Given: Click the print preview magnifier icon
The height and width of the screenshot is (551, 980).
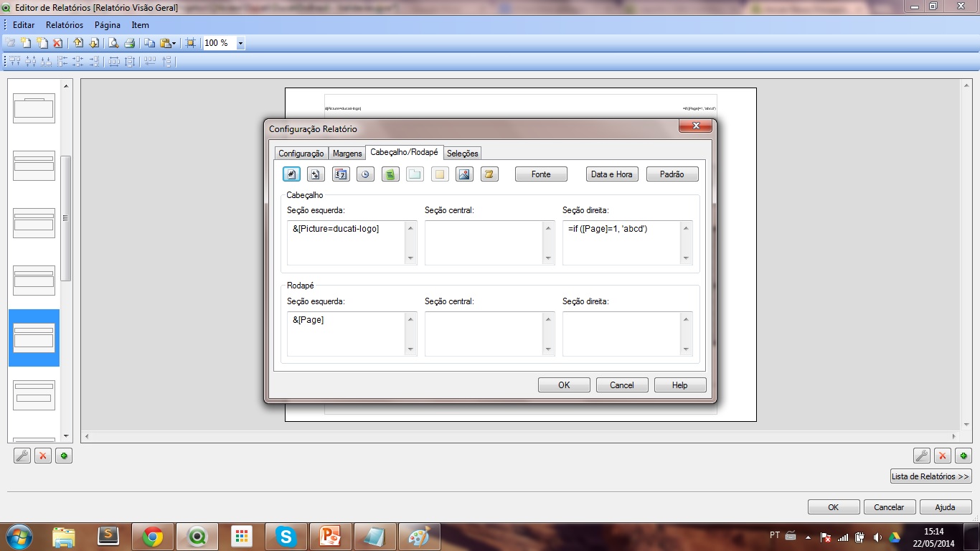Looking at the screenshot, I should click(x=113, y=43).
